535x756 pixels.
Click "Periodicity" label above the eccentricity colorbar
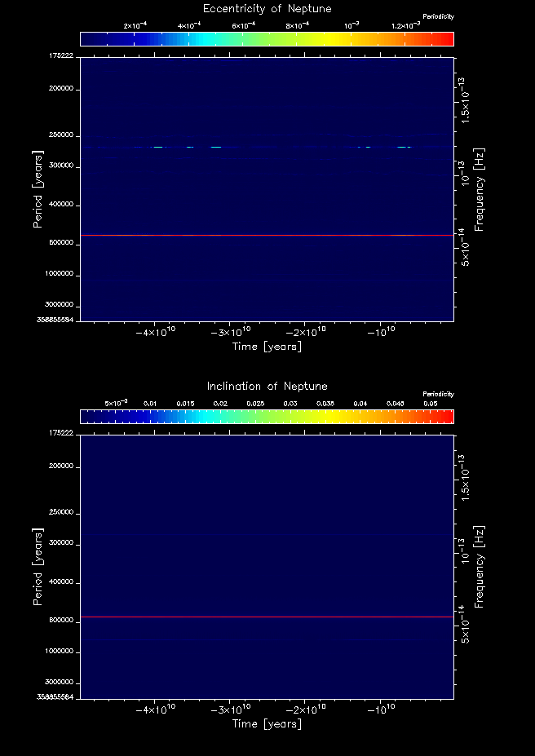click(x=439, y=16)
